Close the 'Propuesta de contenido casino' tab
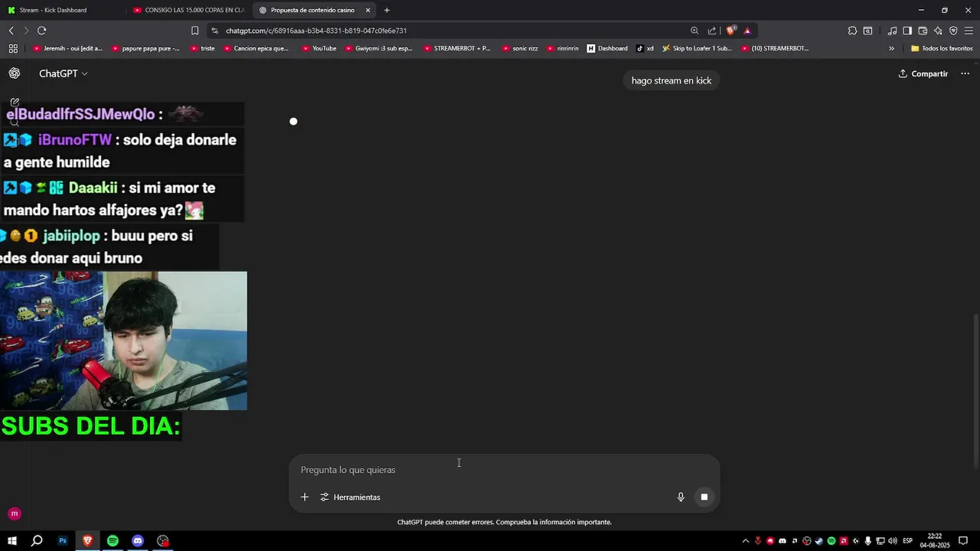Viewport: 980px width, 551px height. [x=368, y=10]
